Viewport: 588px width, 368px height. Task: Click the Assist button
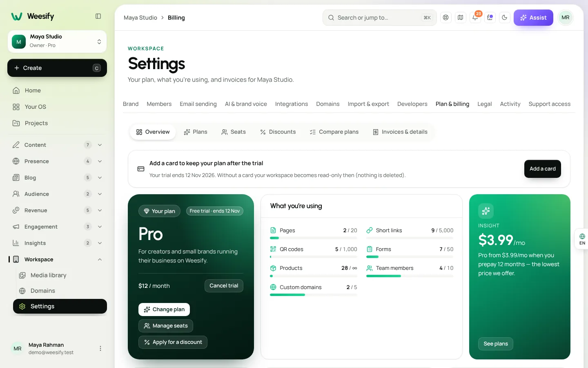[x=533, y=18]
